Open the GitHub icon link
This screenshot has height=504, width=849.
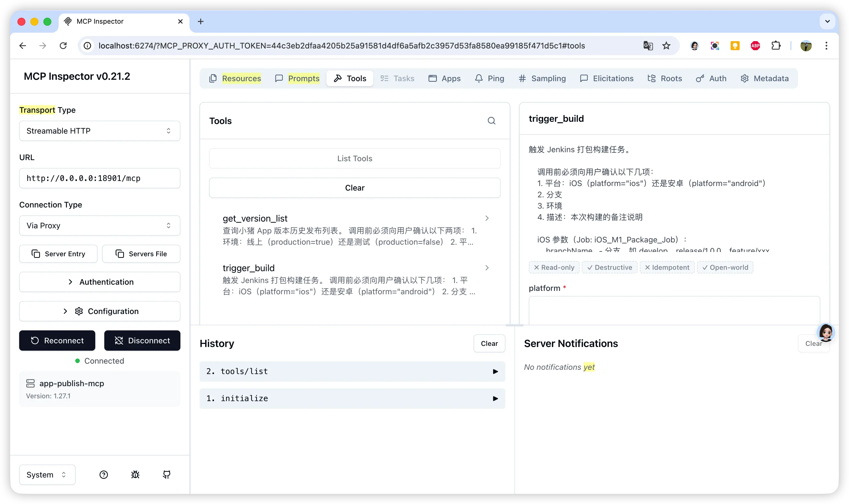[x=166, y=474]
